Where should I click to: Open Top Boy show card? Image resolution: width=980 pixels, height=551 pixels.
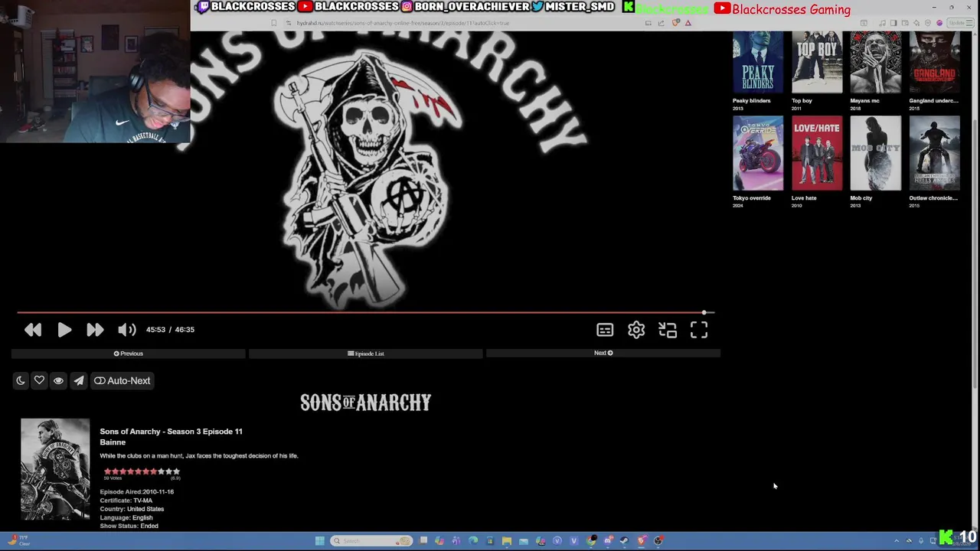point(817,62)
